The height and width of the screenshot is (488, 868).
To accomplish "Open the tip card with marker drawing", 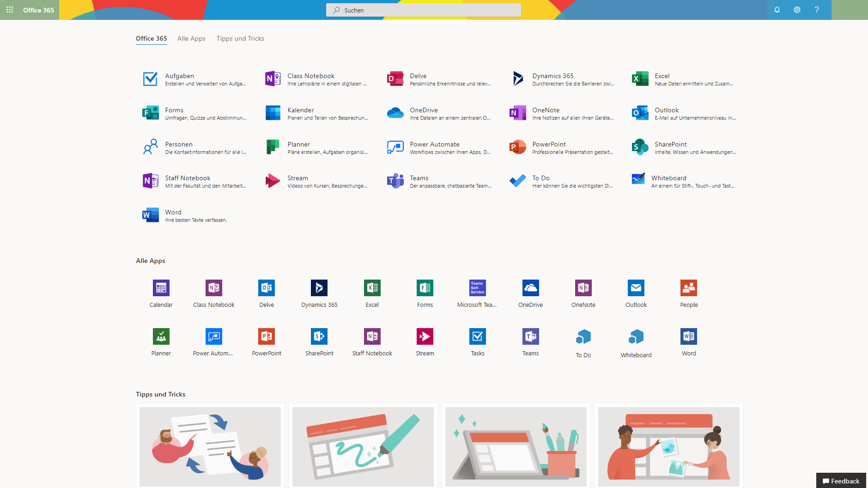I will 363,446.
